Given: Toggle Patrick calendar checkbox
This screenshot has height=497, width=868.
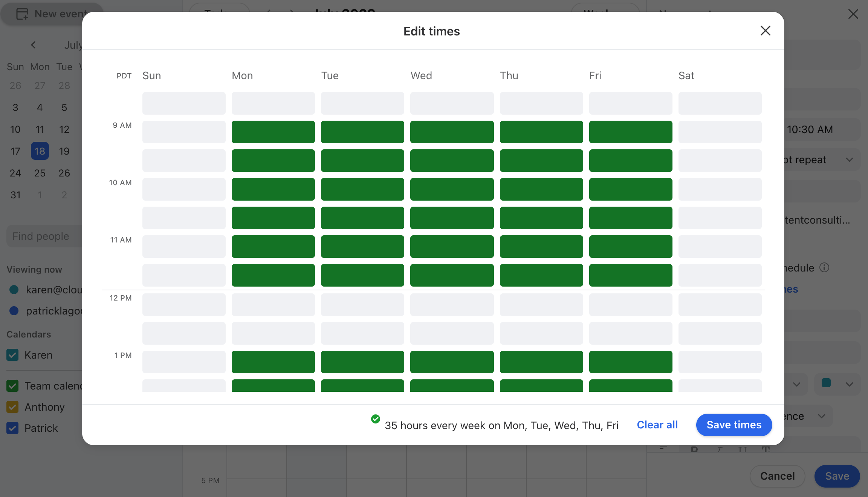Looking at the screenshot, I should [13, 428].
